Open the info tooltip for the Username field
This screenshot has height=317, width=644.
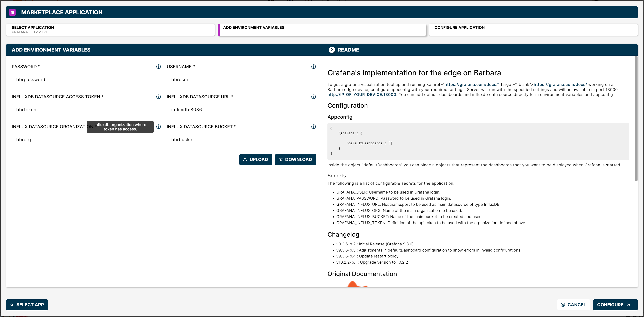[x=313, y=67]
